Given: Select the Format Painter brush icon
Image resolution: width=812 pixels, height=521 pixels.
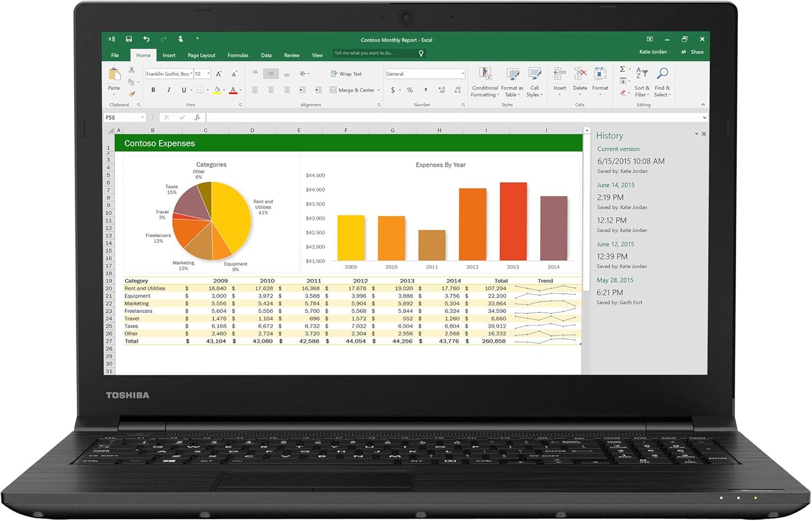Looking at the screenshot, I should tap(132, 94).
